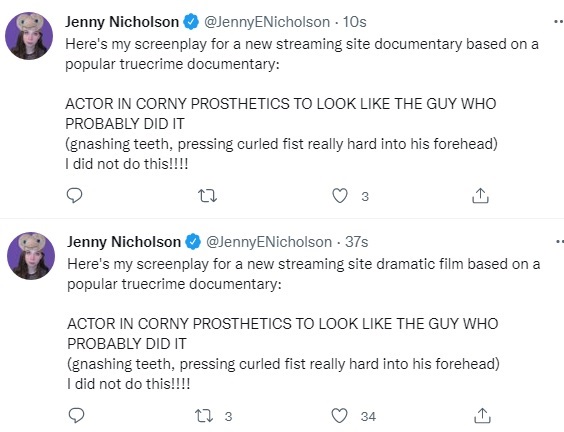Like the tweet with 3 likes
Viewport: 564px width, 432px height.
[340, 196]
